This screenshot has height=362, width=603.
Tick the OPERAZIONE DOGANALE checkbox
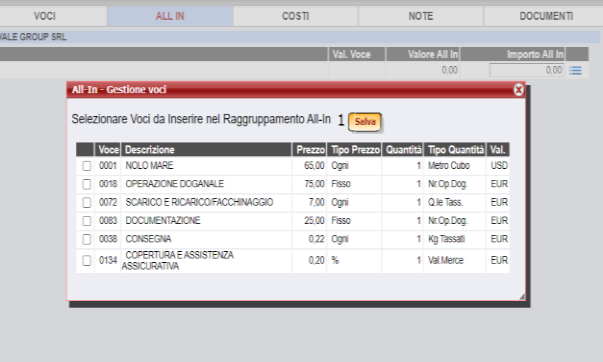click(87, 184)
